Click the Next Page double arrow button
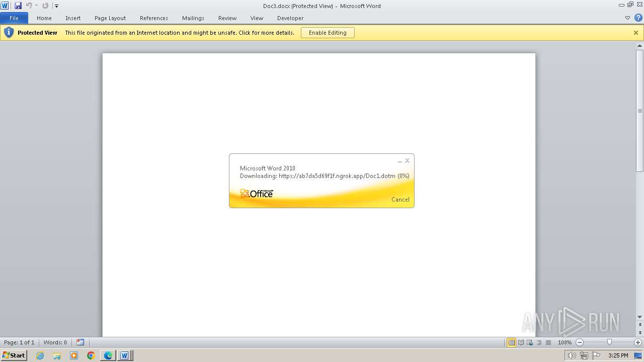This screenshot has height=362, width=644. [640, 333]
